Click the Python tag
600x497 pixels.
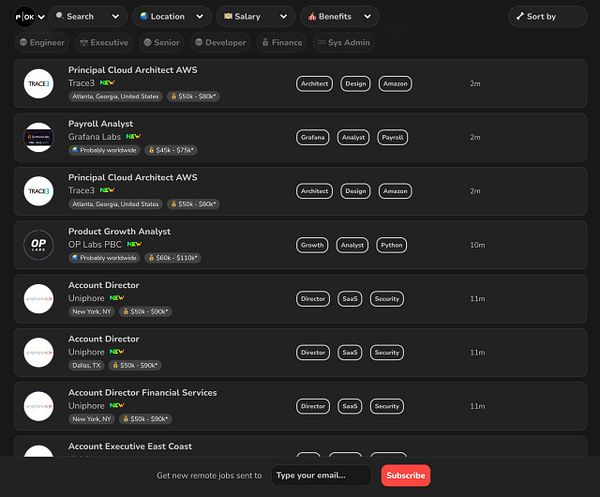[x=391, y=245]
